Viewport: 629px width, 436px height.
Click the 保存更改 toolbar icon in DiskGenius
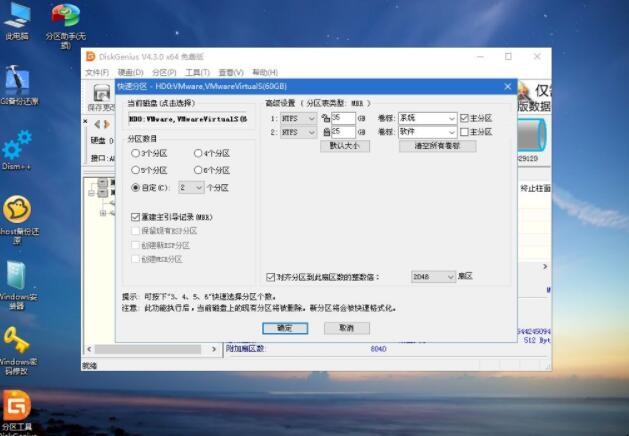[x=101, y=97]
